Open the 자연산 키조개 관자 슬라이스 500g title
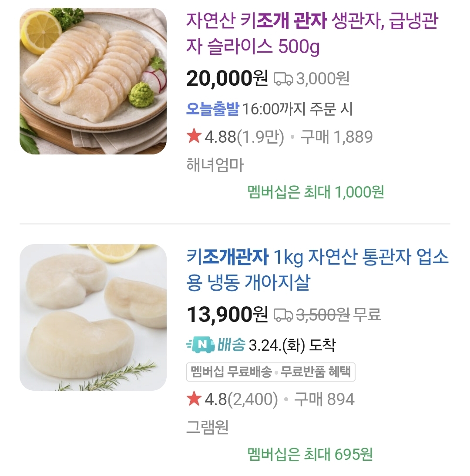This screenshot has width=470, height=476. pyautogui.click(x=312, y=34)
